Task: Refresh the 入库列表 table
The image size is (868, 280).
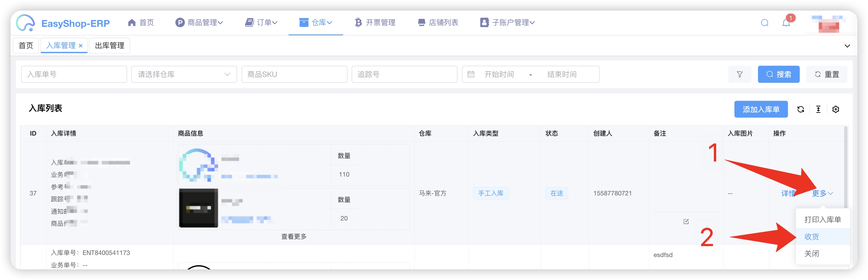Action: [801, 109]
